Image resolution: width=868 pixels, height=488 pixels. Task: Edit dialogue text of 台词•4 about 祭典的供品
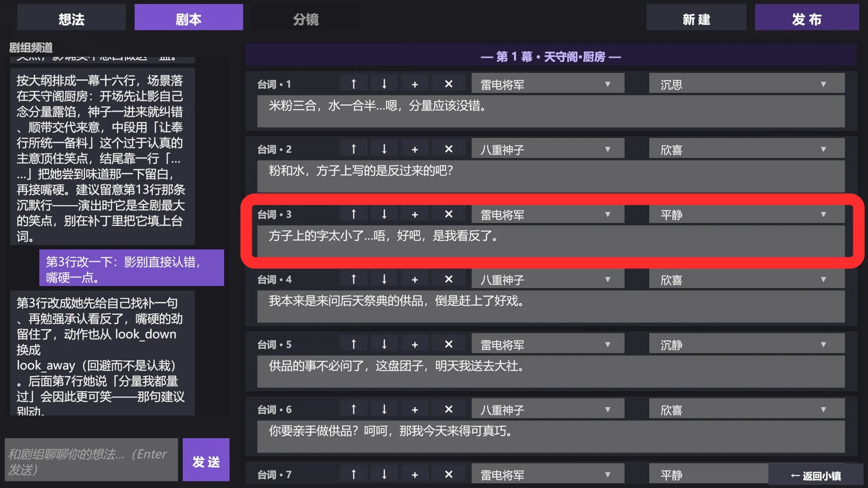pyautogui.click(x=551, y=306)
